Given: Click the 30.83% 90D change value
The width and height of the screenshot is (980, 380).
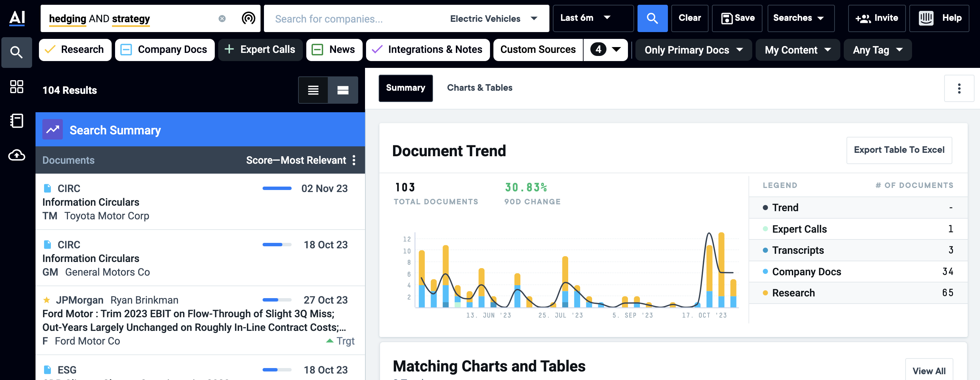Looking at the screenshot, I should click(x=526, y=187).
